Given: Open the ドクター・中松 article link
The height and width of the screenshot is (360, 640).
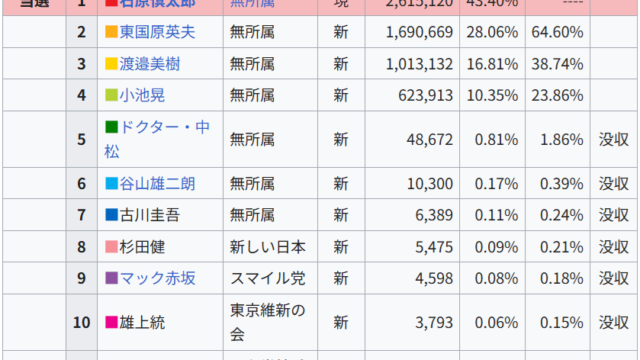Looking at the screenshot, I should tap(157, 139).
